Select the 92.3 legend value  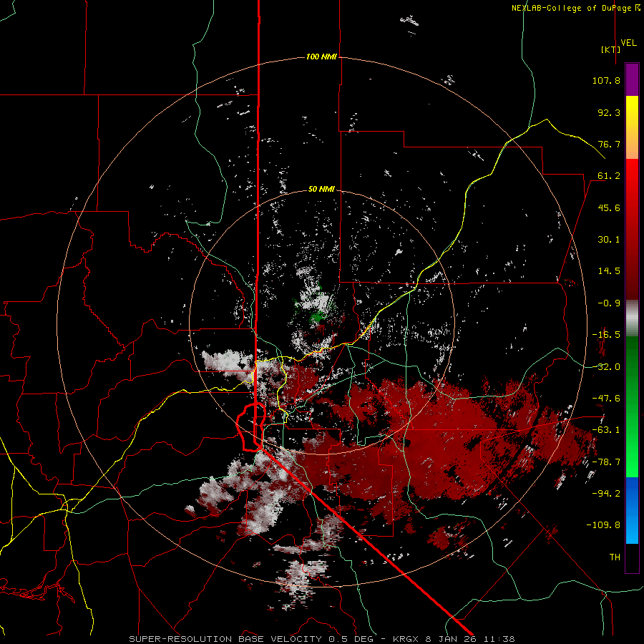pyautogui.click(x=609, y=112)
